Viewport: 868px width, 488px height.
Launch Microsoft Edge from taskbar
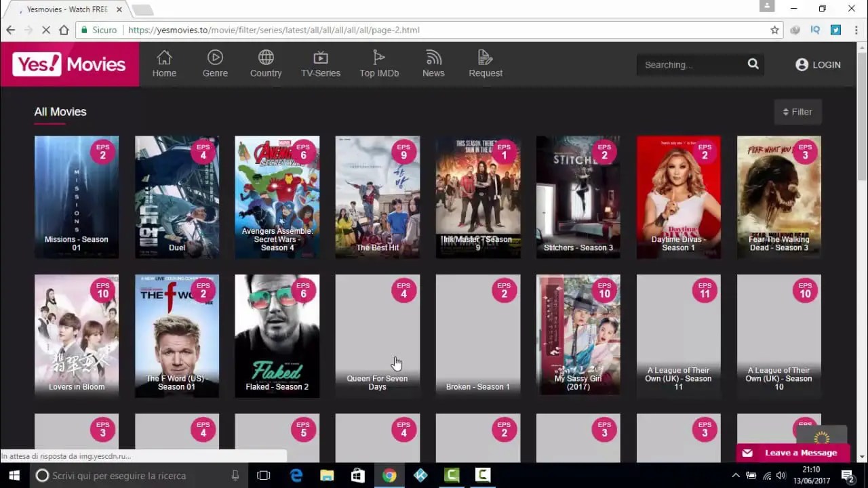[x=296, y=476]
